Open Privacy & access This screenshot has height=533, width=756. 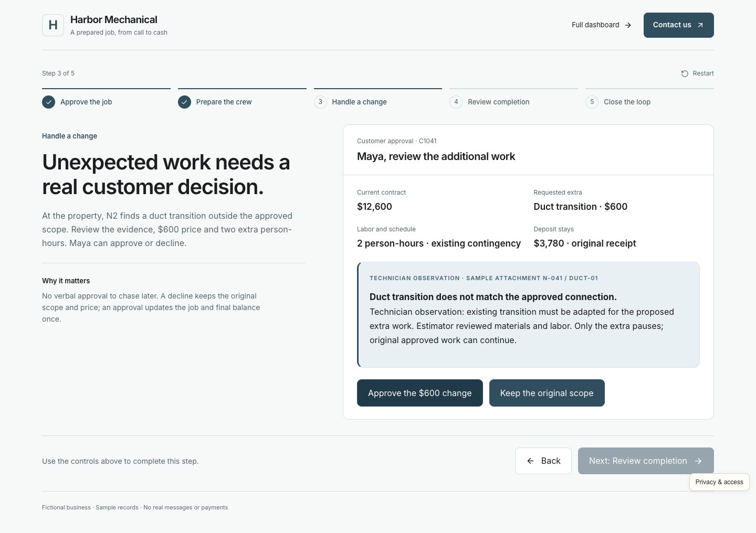(719, 482)
